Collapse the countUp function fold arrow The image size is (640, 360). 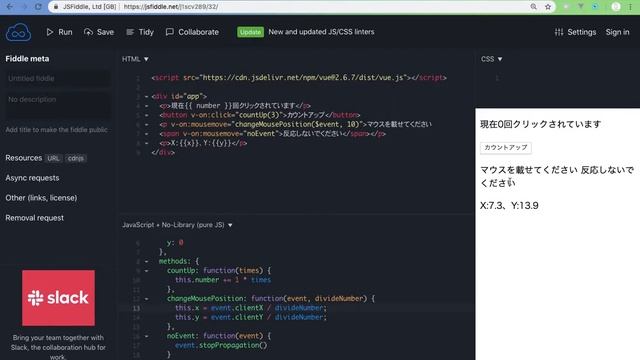point(147,271)
